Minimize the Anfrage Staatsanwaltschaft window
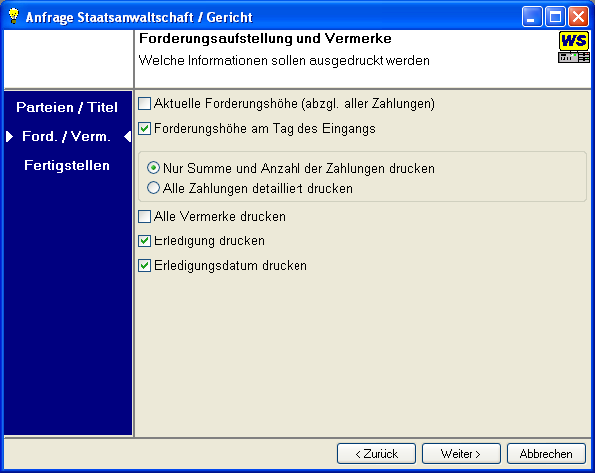Screen dimensions: 595x474 532,17
